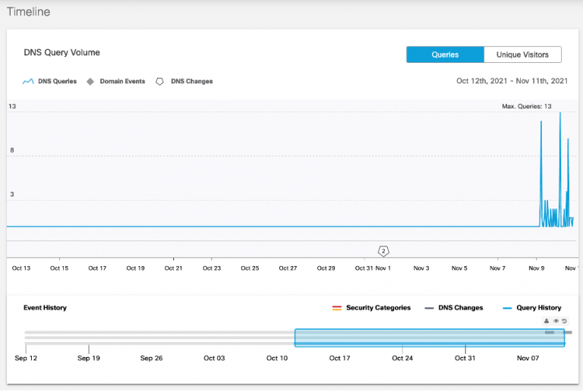Image resolution: width=583 pixels, height=392 pixels.
Task: Click the Security Categories legend color marker
Action: [336, 308]
